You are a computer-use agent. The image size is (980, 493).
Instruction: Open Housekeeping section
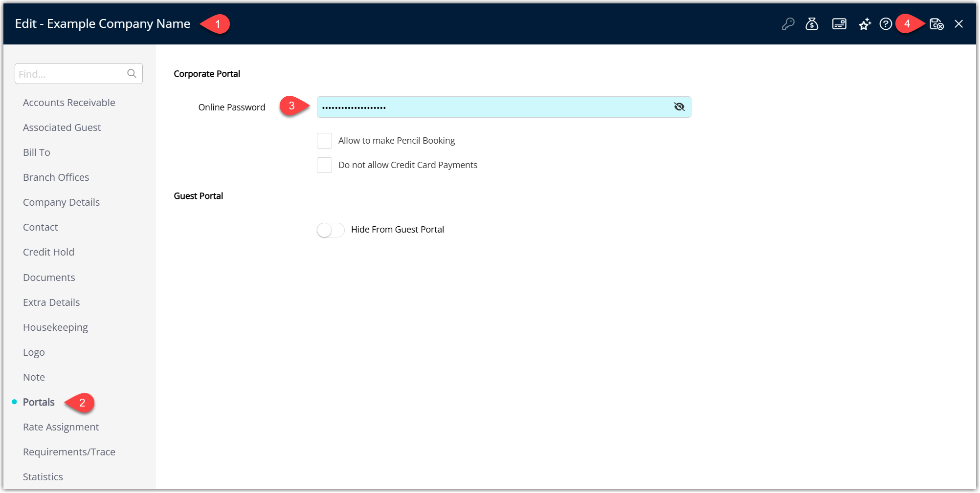tap(55, 327)
